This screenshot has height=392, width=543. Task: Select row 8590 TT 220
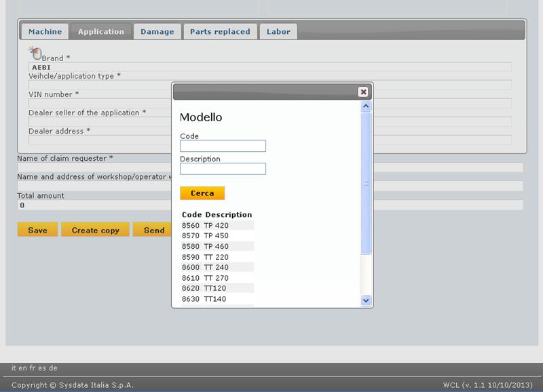click(x=217, y=257)
